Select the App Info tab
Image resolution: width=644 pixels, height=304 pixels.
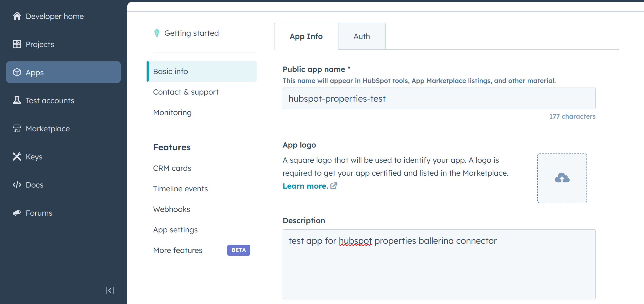point(306,36)
